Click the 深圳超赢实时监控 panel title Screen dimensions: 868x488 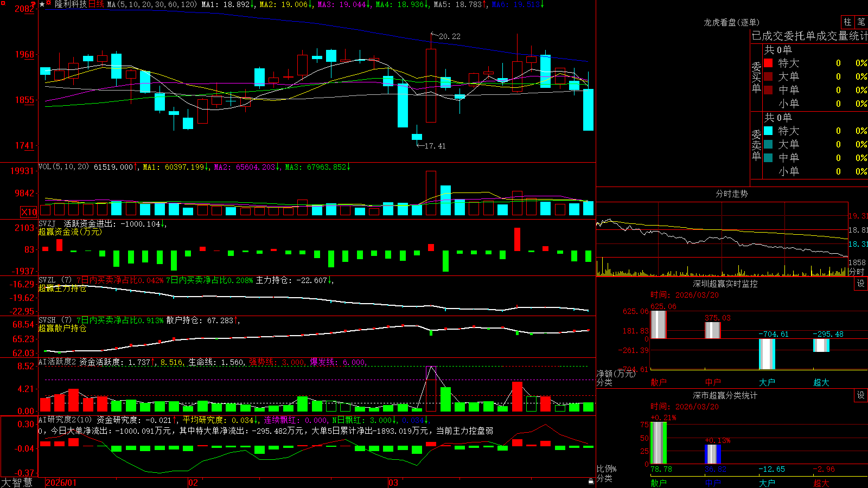(x=725, y=284)
